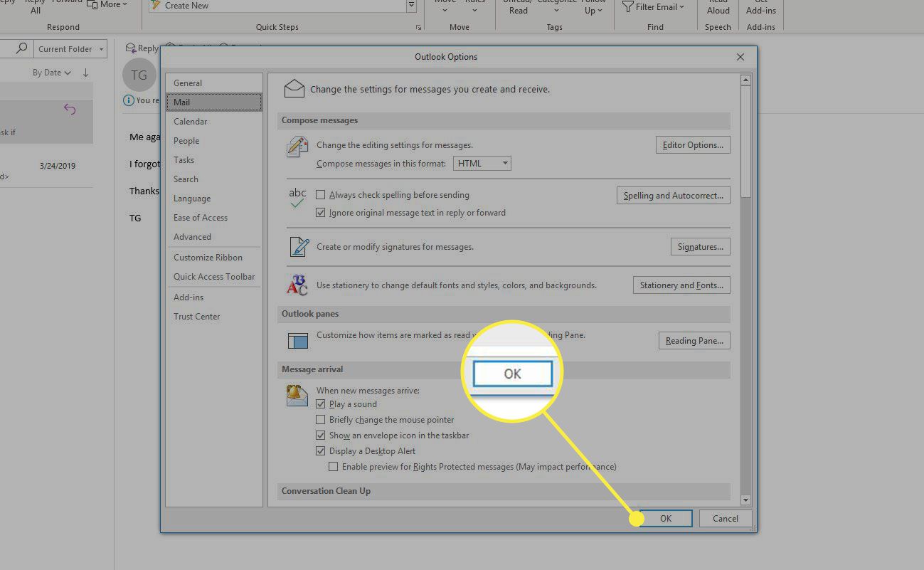Open the By Date sort dropdown

(x=52, y=73)
